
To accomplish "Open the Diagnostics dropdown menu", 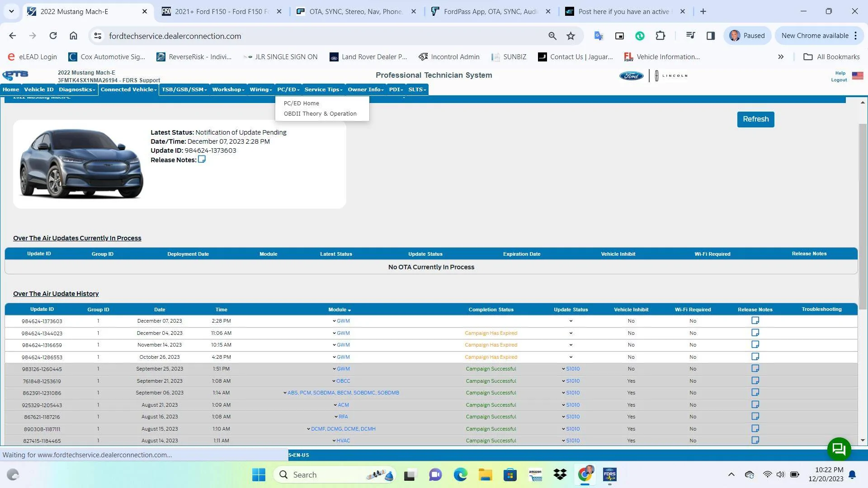I will [x=77, y=89].
